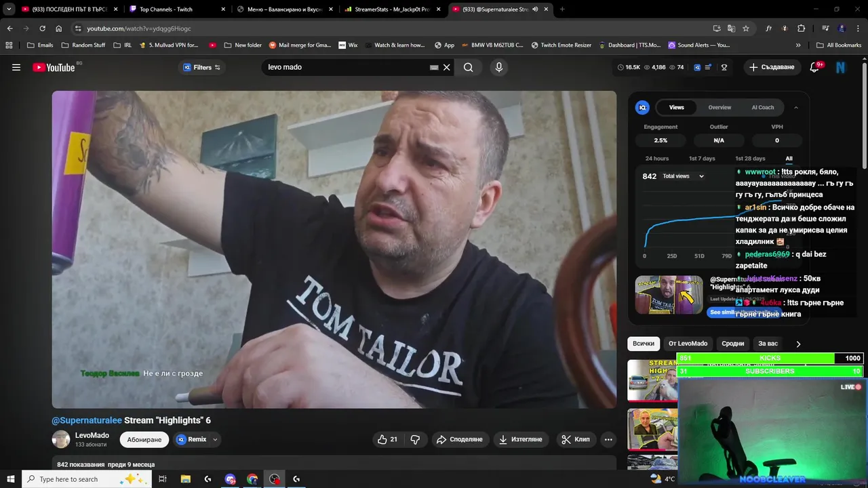Open the YouTube hamburger guide menu
The image size is (868, 488).
point(16,67)
